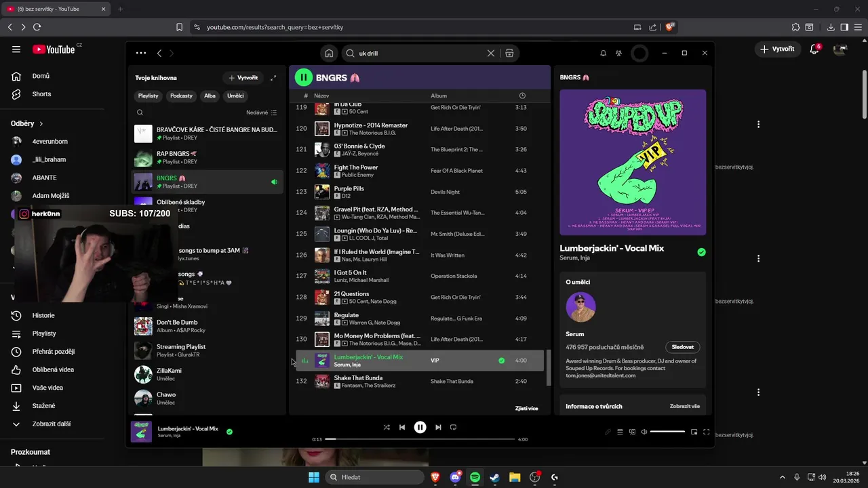Toggle saved checkmark beside right-panel song title
The width and height of the screenshot is (868, 488).
pyautogui.click(x=701, y=252)
